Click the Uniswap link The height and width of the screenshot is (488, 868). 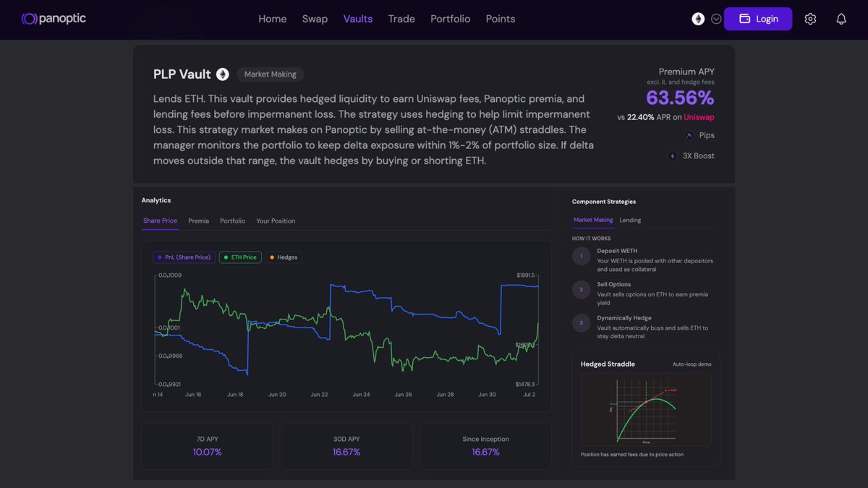699,117
